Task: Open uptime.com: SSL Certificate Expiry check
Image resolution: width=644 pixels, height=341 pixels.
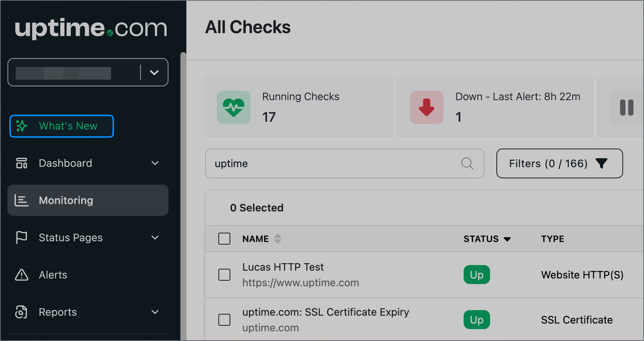Action: click(326, 312)
